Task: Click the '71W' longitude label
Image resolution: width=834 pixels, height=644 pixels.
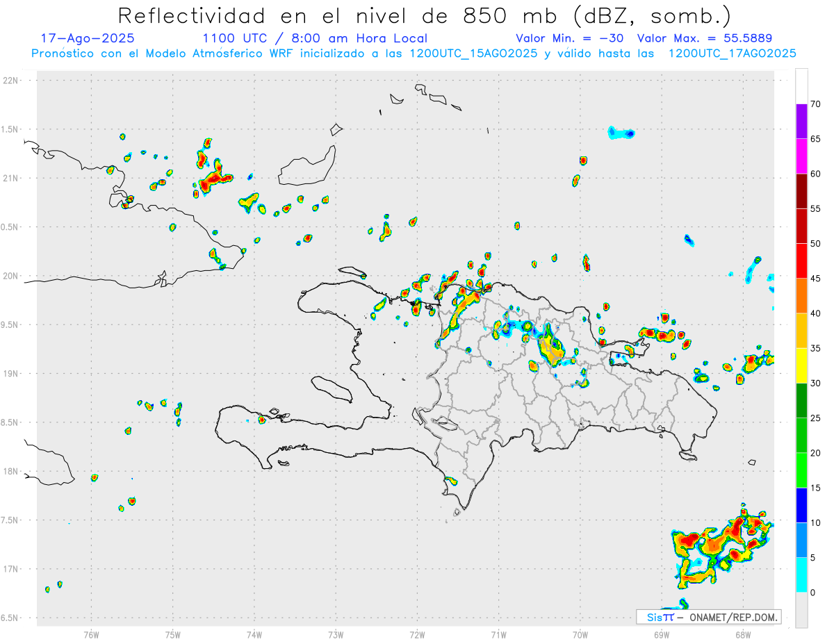Action: [498, 635]
